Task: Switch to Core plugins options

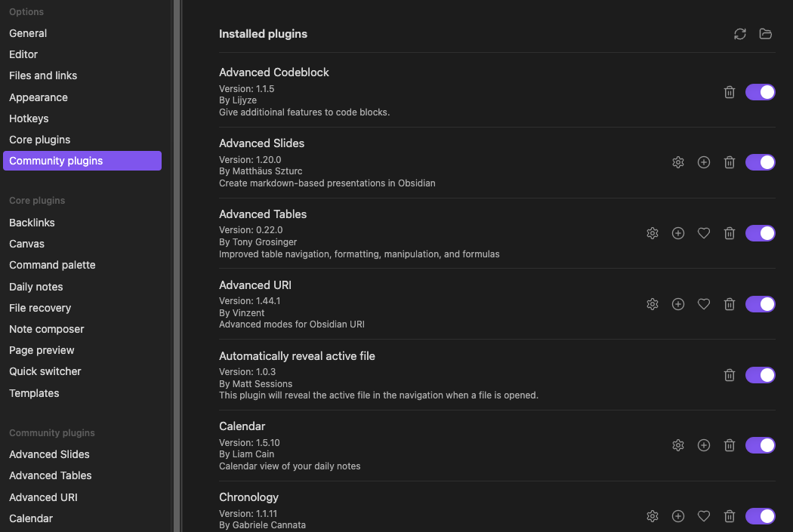Action: (x=82, y=140)
